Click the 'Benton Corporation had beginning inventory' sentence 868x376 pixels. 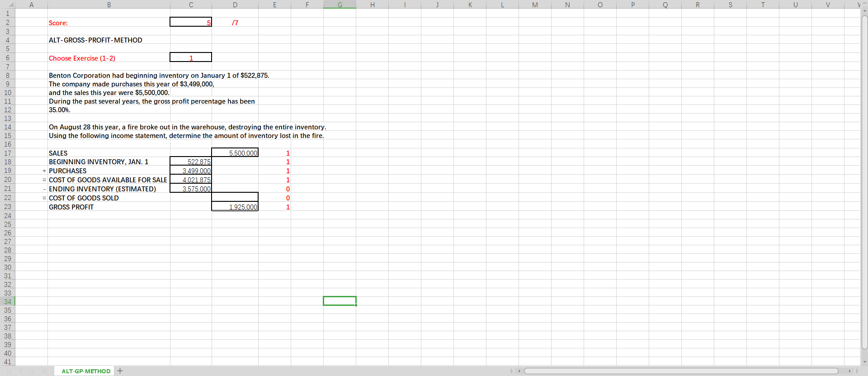[159, 75]
